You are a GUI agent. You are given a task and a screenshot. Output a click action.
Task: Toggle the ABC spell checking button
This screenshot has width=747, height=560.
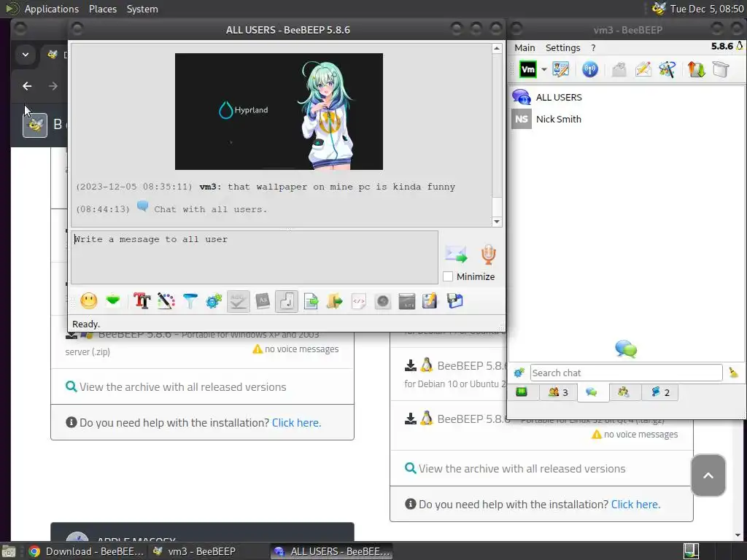[239, 301]
